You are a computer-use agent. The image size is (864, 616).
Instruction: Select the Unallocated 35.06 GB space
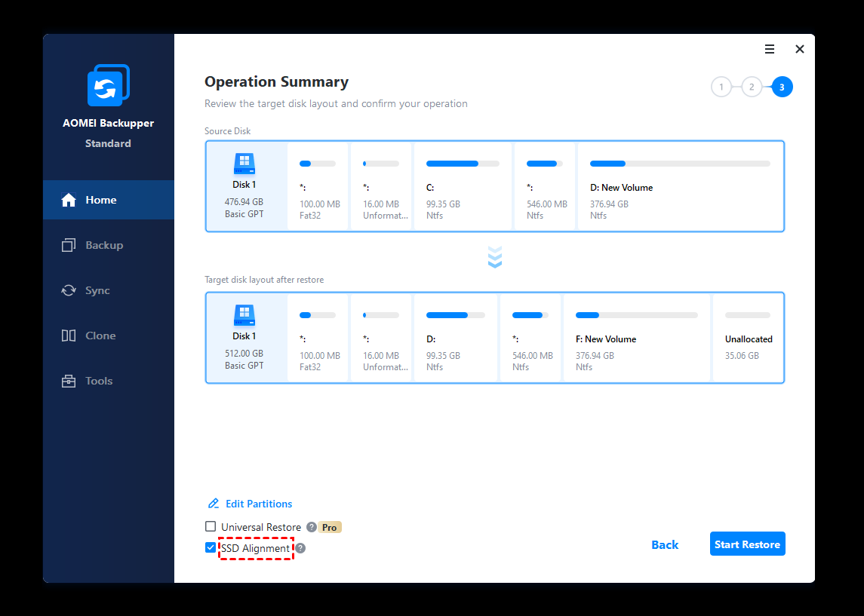pos(748,338)
